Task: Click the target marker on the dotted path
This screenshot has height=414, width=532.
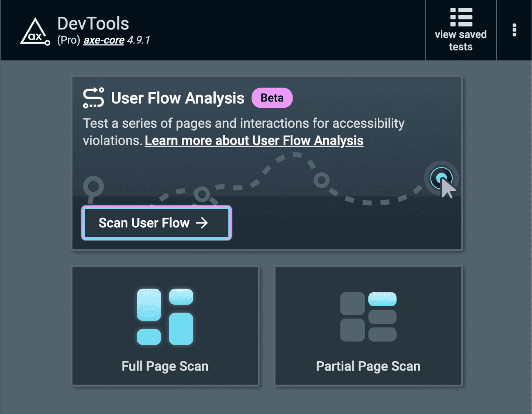Action: (x=441, y=178)
